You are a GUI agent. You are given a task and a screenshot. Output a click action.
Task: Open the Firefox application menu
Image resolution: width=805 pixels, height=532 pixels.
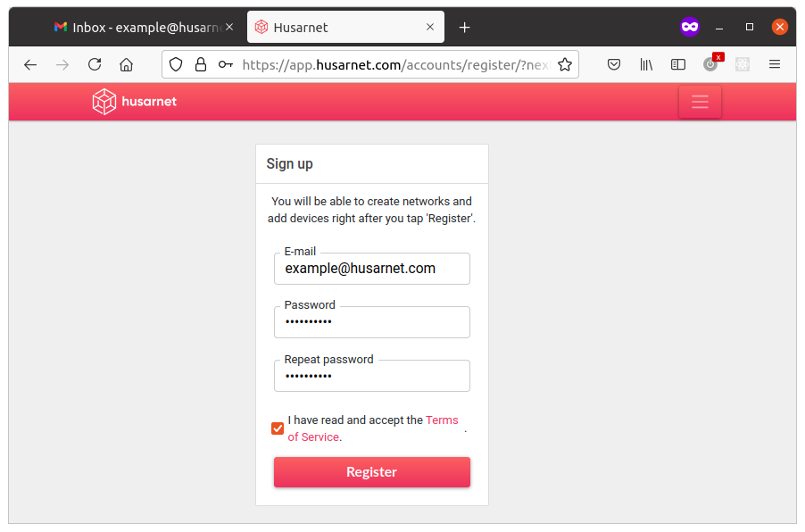pyautogui.click(x=774, y=64)
